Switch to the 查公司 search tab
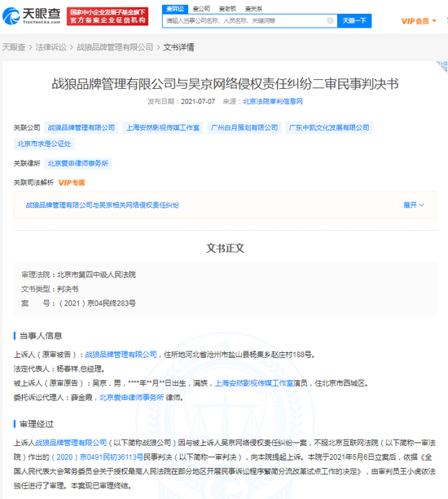The height and width of the screenshot is (499, 448). pyautogui.click(x=201, y=9)
